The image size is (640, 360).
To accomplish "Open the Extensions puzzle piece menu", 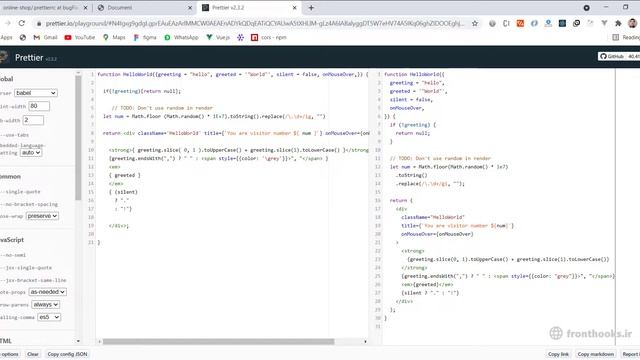I will 618,23.
